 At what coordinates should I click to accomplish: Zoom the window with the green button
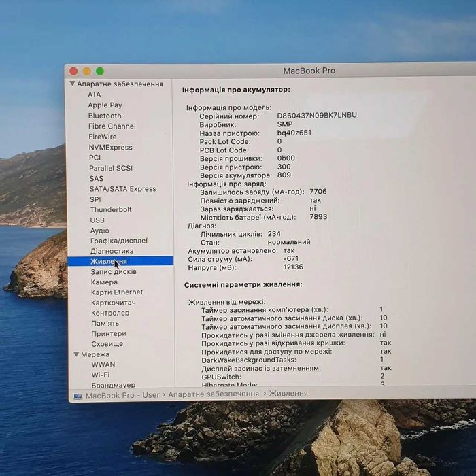(x=100, y=71)
